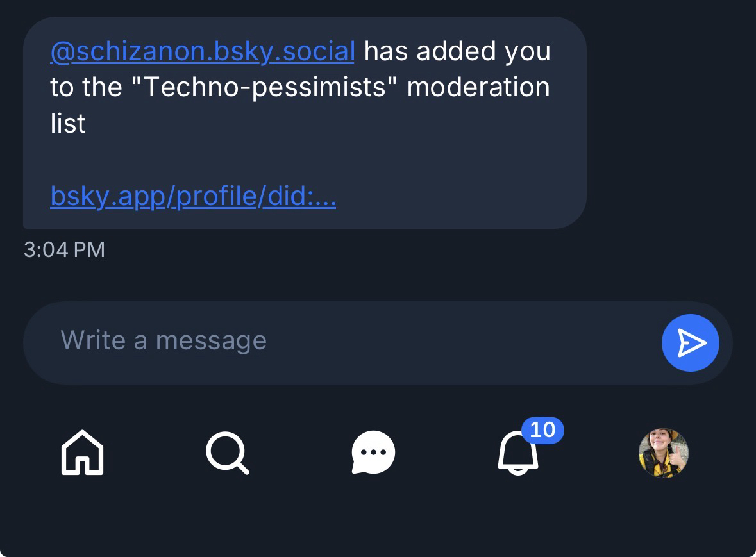Open the Chat messages tab
This screenshot has height=557, width=756.
click(373, 453)
